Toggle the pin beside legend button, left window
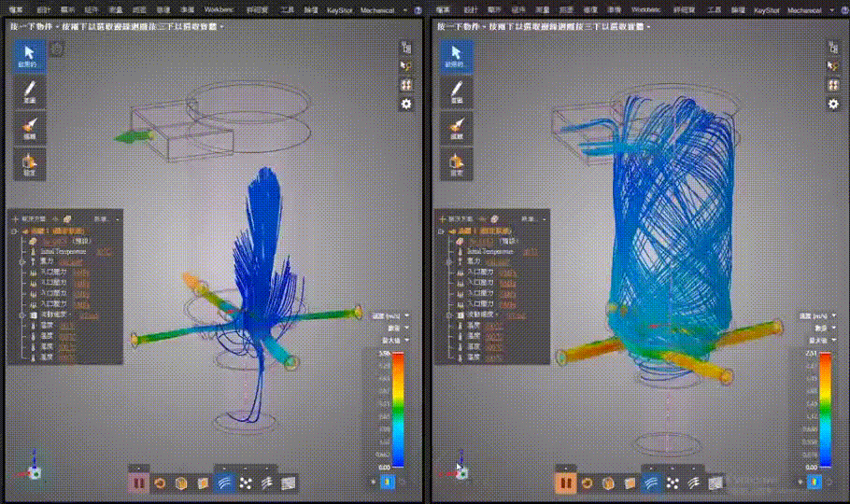This screenshot has width=850, height=504. coord(374,482)
